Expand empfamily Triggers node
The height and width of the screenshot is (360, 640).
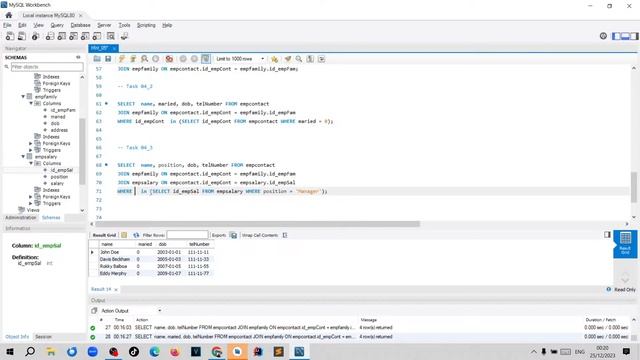tap(31, 150)
